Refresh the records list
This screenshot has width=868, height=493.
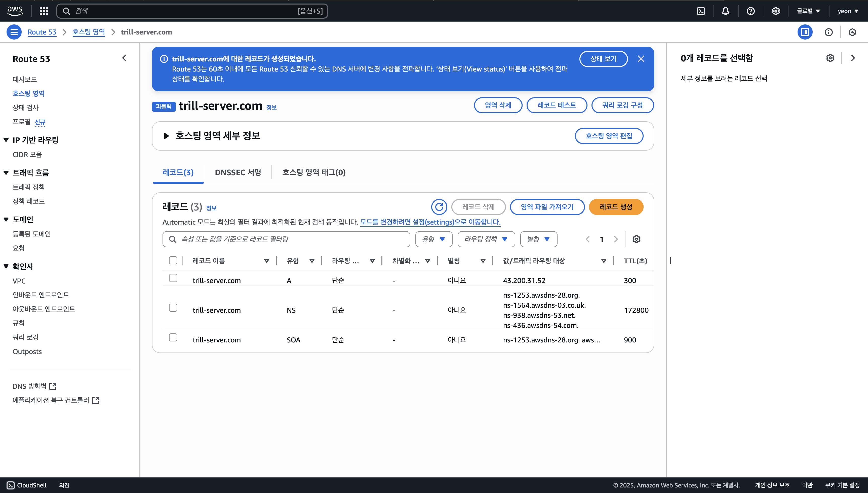click(x=439, y=207)
